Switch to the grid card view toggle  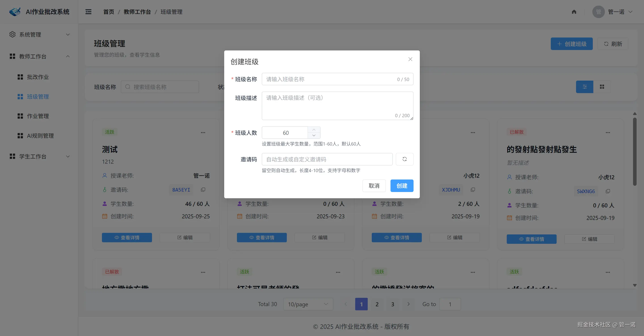click(602, 87)
